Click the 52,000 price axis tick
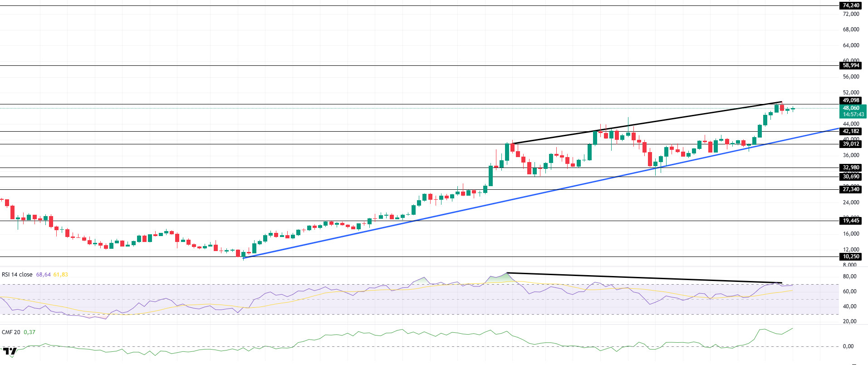Screen dimensions: 868x365 (x=851, y=93)
